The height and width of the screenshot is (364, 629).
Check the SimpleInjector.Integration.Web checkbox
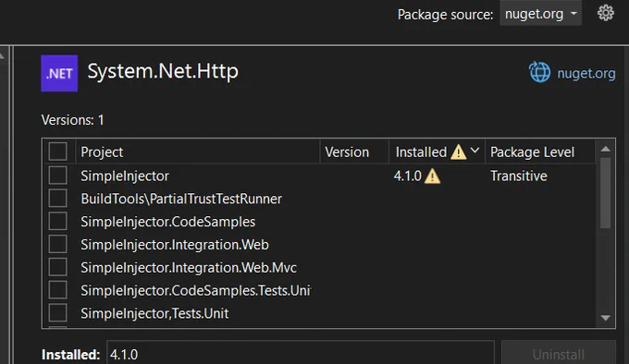point(57,244)
